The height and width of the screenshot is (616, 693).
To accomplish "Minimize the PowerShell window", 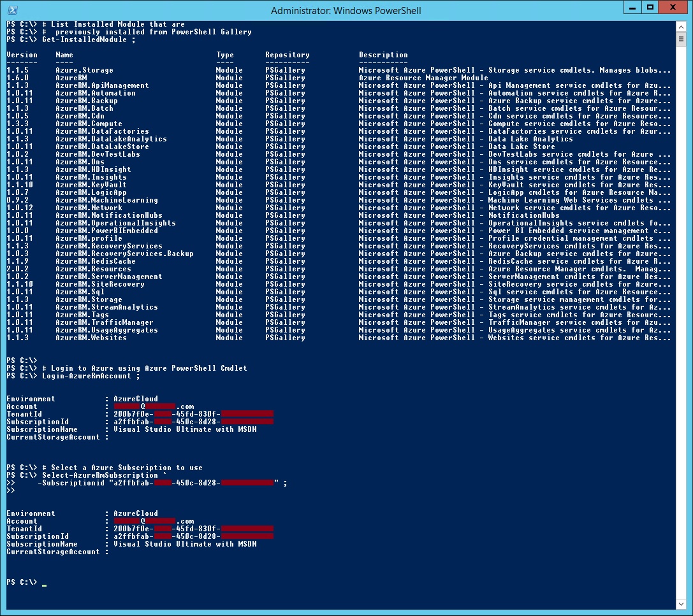I will click(x=632, y=8).
